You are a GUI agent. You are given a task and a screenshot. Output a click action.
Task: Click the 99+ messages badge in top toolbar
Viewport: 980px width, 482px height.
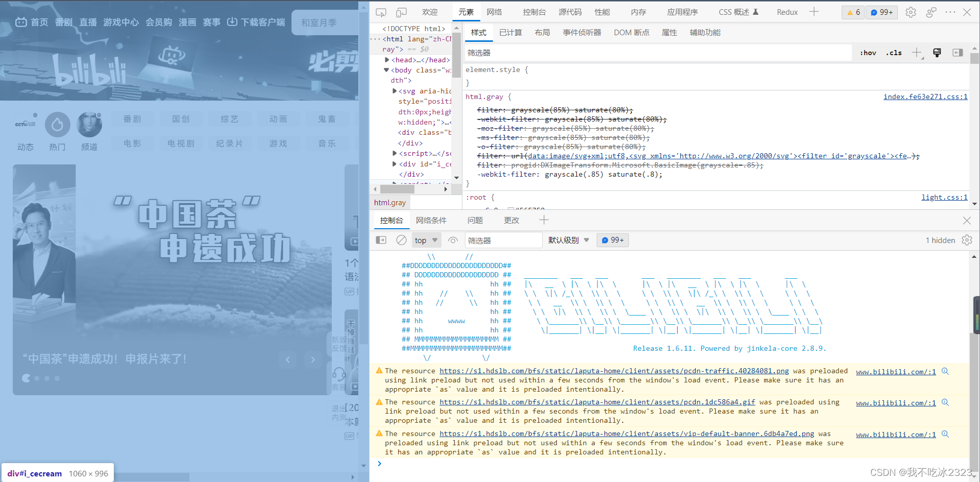(x=881, y=12)
